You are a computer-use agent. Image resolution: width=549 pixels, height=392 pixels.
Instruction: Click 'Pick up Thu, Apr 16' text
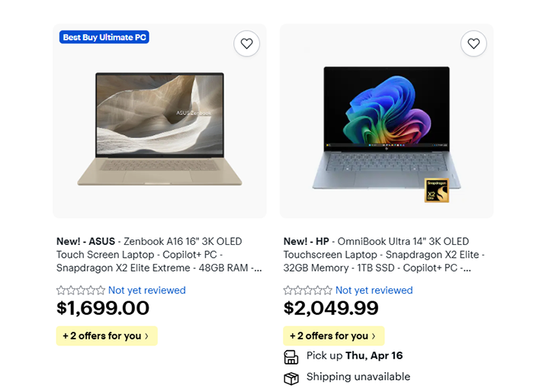355,356
